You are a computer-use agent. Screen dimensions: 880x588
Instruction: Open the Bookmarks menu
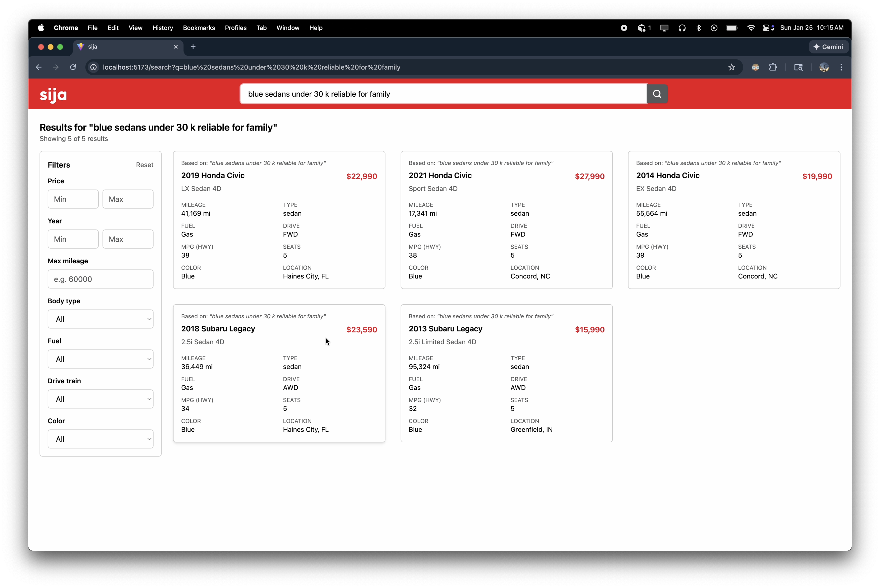[199, 28]
